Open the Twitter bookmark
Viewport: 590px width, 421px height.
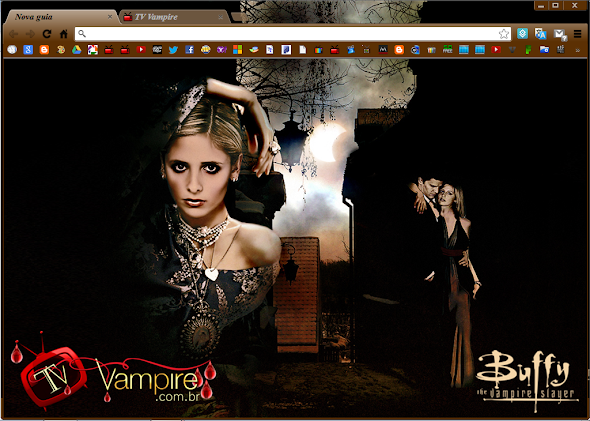pos(173,50)
